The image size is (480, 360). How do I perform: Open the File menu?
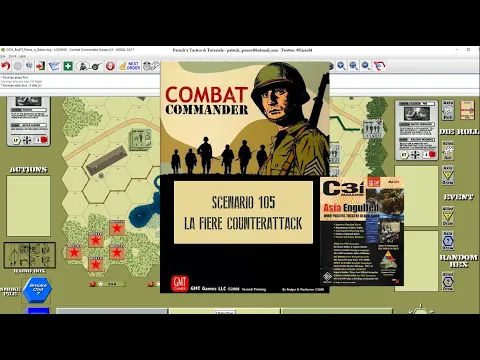click(x=3, y=56)
